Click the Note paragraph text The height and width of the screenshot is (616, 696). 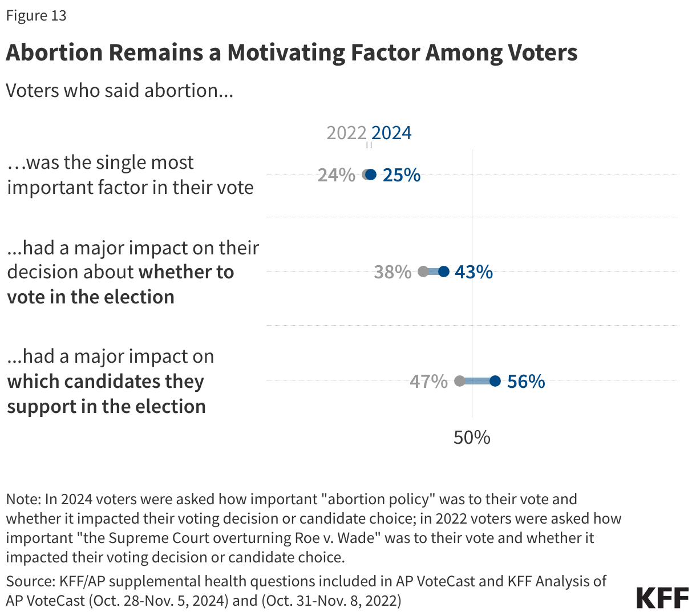[x=314, y=528]
